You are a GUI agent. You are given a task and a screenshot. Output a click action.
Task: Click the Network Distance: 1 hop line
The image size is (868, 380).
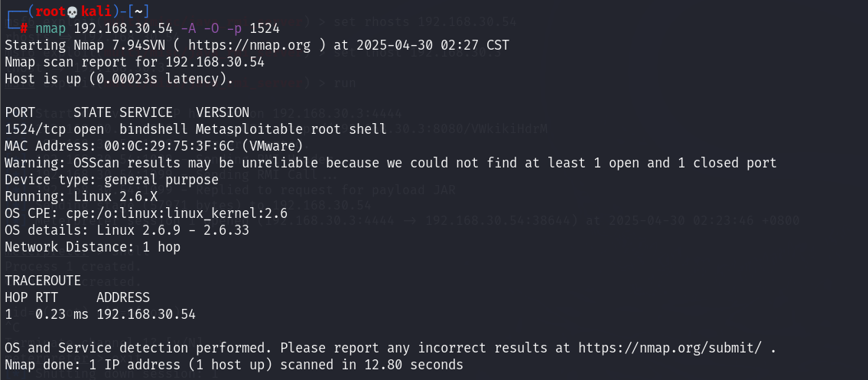[x=93, y=247]
